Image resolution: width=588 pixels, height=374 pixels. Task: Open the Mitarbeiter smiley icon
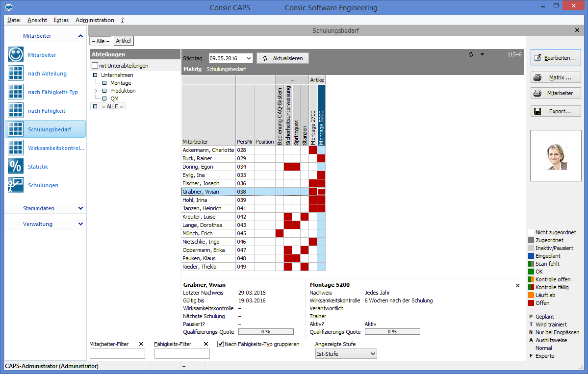pyautogui.click(x=16, y=55)
